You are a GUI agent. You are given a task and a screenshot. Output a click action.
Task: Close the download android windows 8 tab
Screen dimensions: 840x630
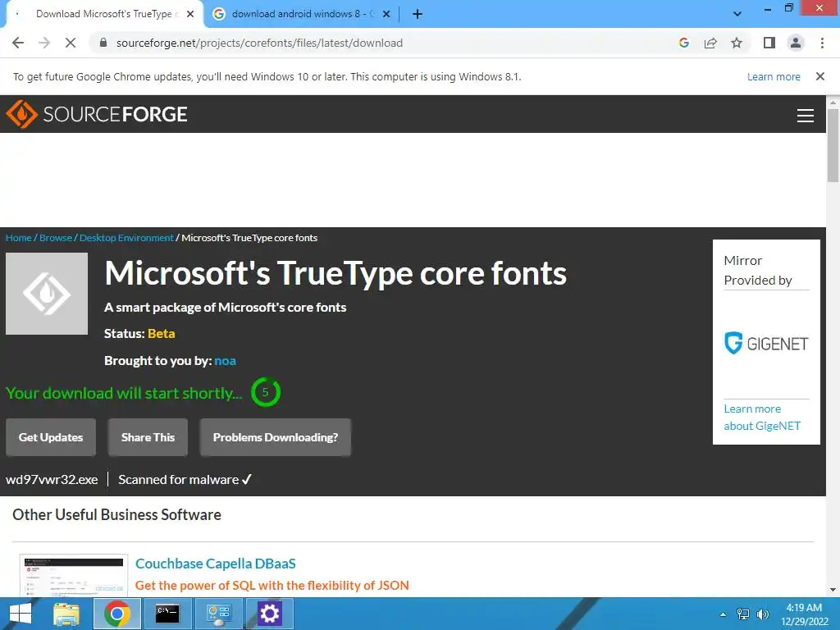click(x=386, y=14)
